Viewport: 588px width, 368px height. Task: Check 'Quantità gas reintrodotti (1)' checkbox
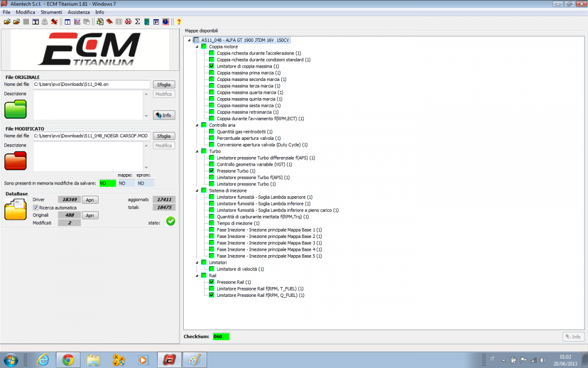point(212,131)
